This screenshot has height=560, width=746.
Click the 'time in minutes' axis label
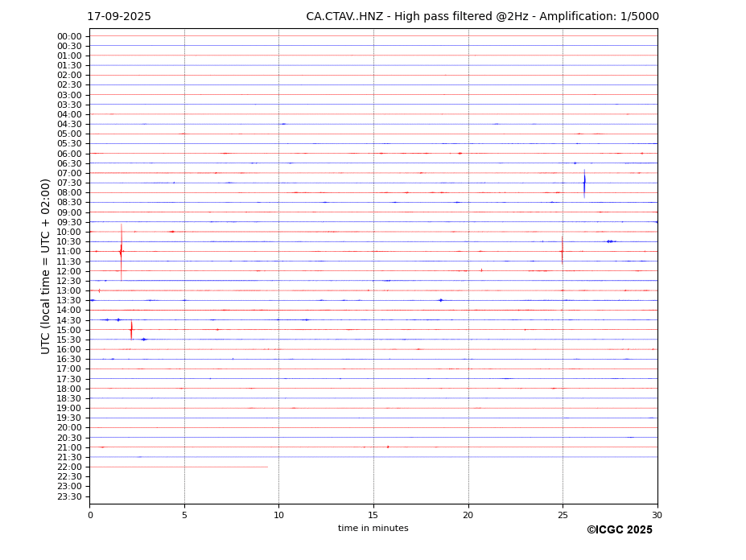click(373, 528)
